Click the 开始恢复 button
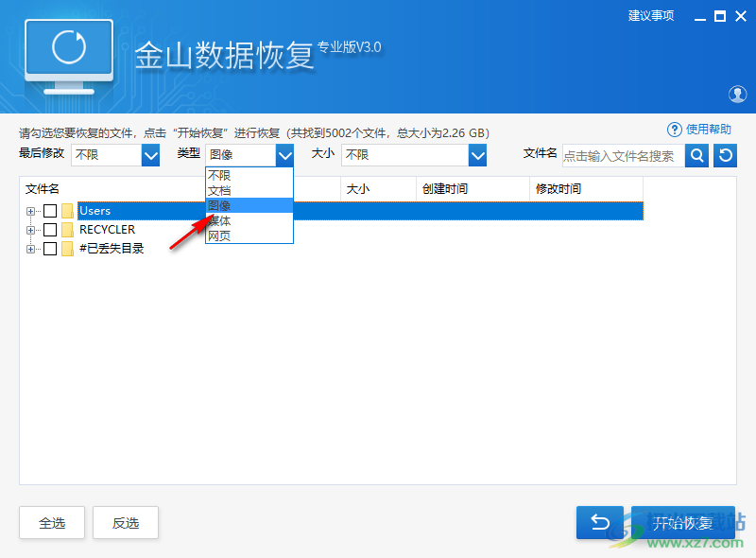The image size is (756, 558). point(682,522)
